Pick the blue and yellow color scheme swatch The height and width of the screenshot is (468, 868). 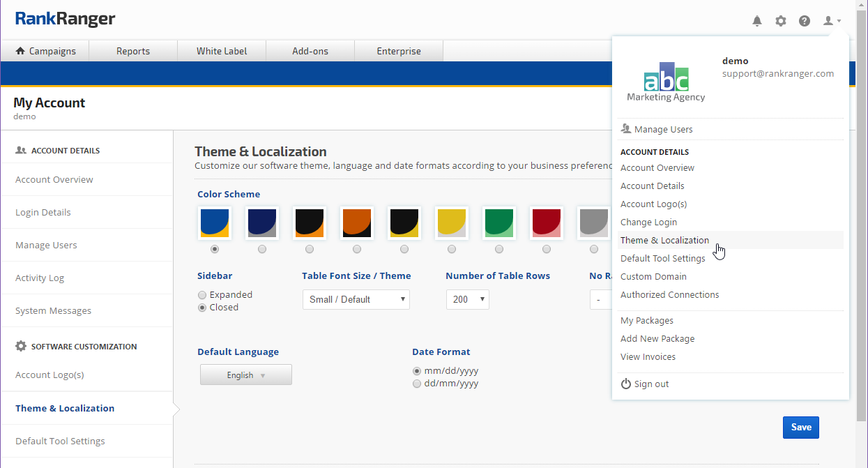tap(215, 222)
